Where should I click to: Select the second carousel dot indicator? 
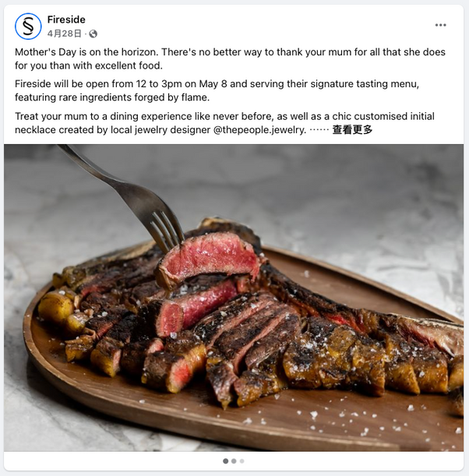click(x=234, y=461)
